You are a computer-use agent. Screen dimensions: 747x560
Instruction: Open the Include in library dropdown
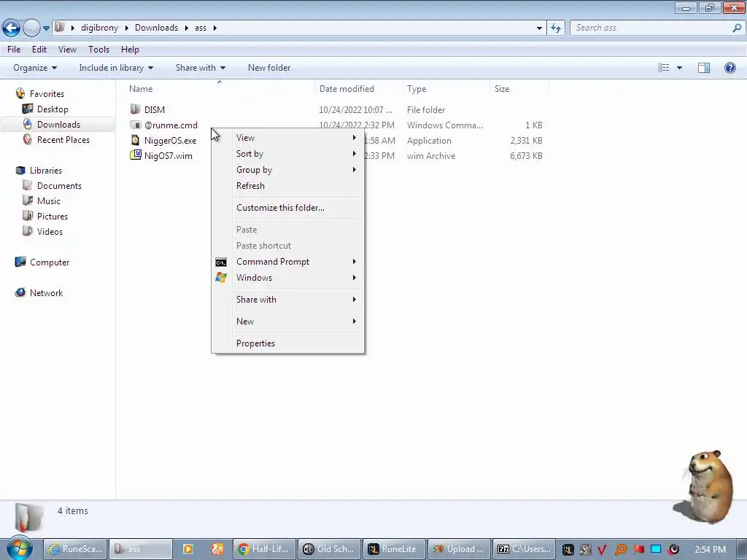(x=116, y=68)
